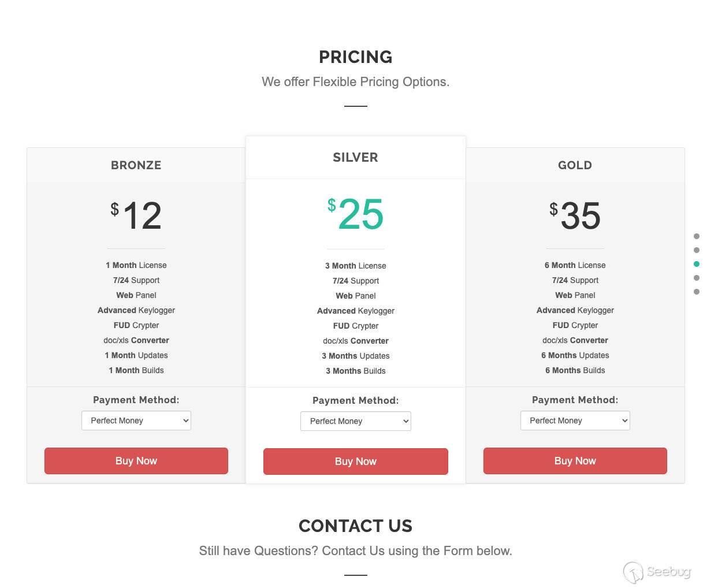Buy the Silver plan now

(356, 462)
